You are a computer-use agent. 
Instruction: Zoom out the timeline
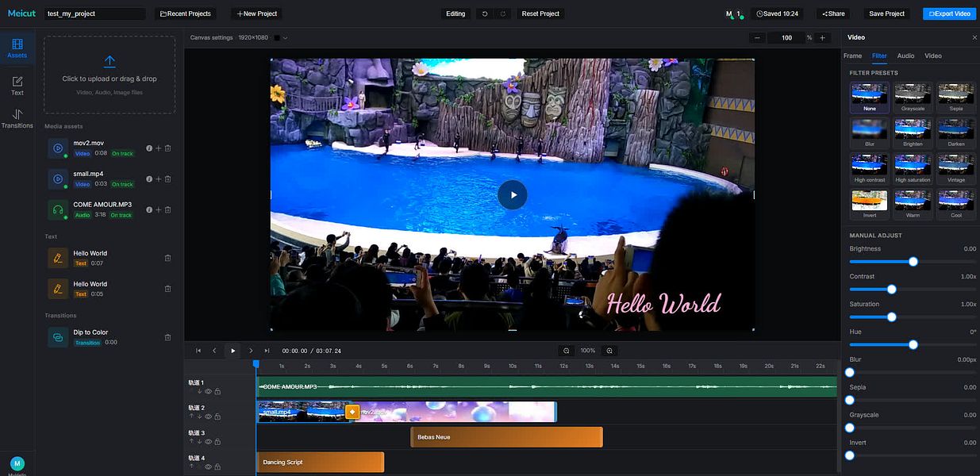tap(566, 351)
